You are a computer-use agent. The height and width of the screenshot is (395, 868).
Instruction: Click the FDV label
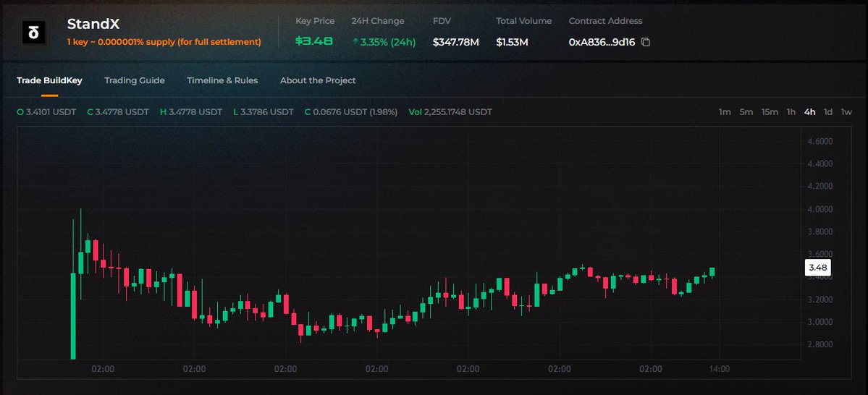tap(442, 21)
